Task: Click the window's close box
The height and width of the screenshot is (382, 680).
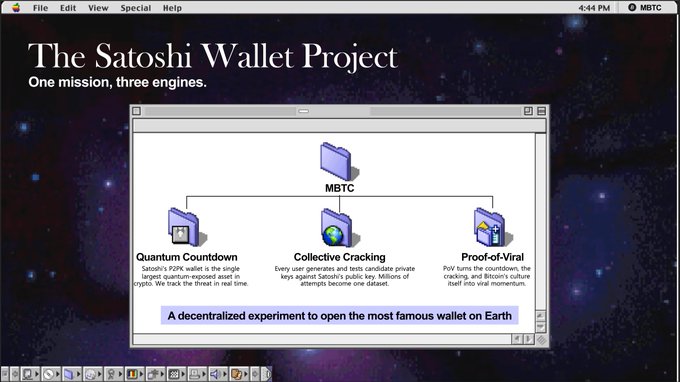Action: (137, 111)
